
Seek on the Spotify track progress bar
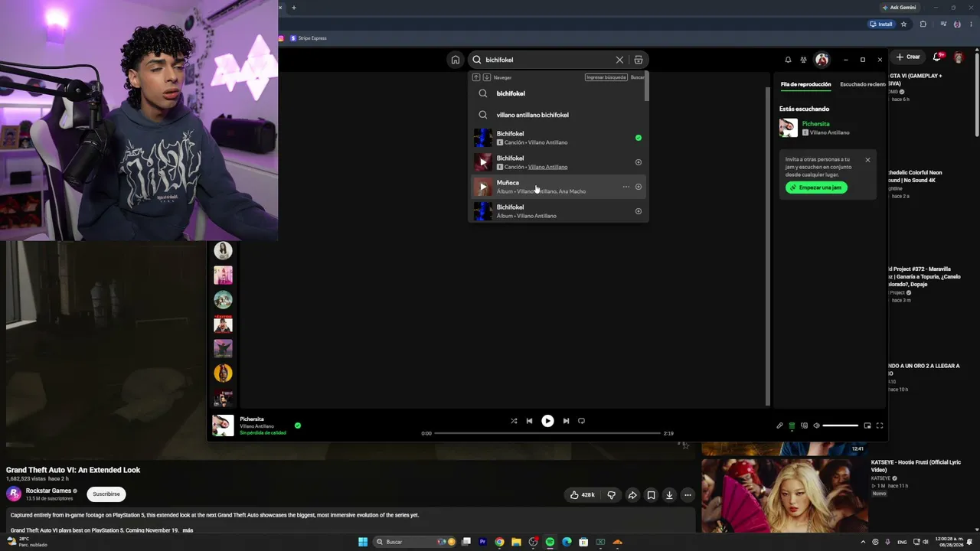547,433
